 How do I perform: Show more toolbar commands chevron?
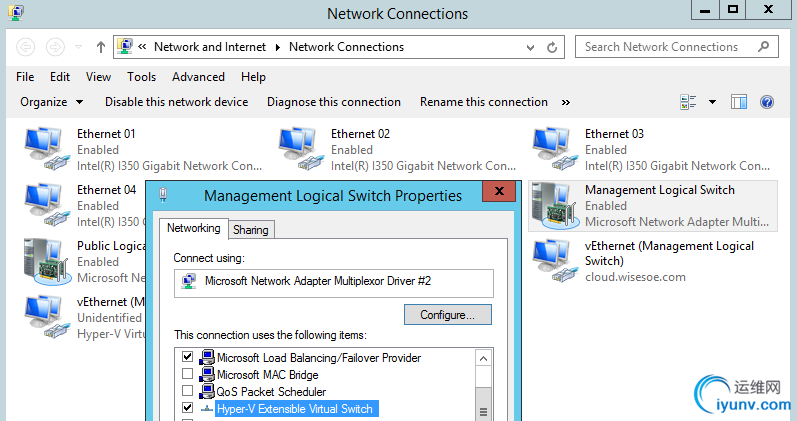coord(566,102)
